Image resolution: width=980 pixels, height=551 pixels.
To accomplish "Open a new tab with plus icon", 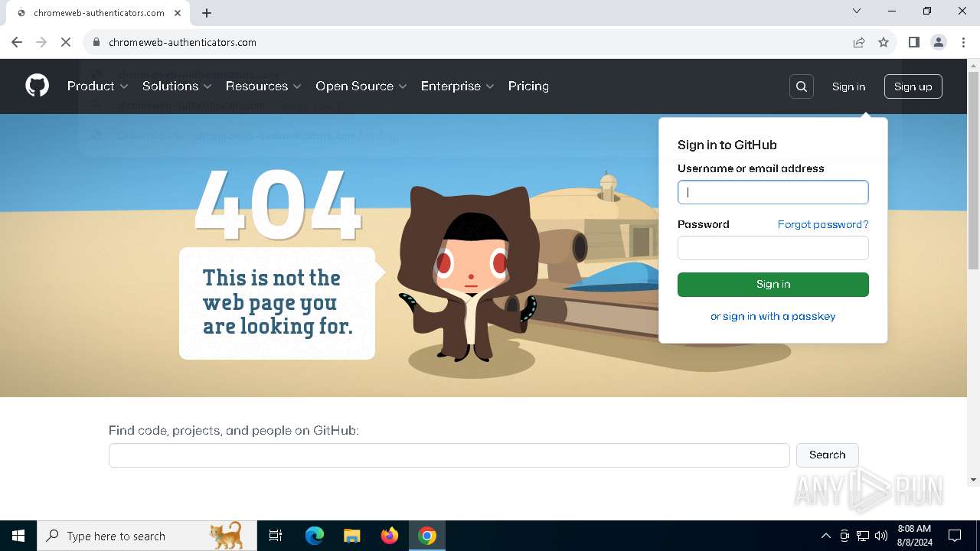I will [207, 13].
